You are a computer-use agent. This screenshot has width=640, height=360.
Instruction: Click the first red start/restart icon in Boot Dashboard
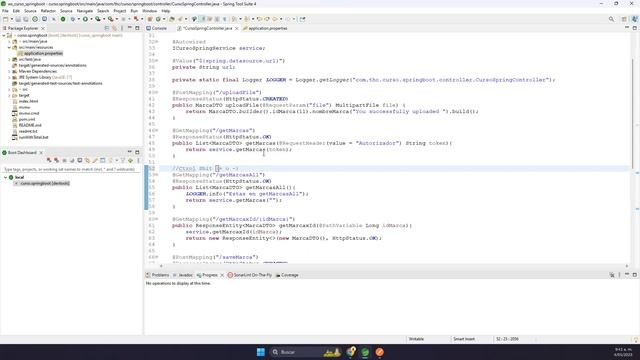click(x=49, y=160)
